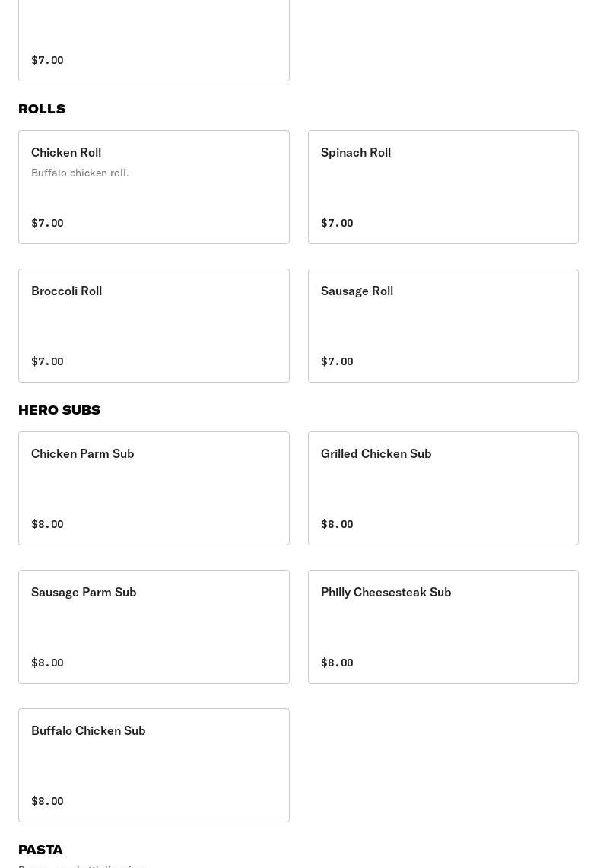Screen dimensions: 597x868
Task: Click the $7.00 price under Sausage Roll
Action: [337, 361]
